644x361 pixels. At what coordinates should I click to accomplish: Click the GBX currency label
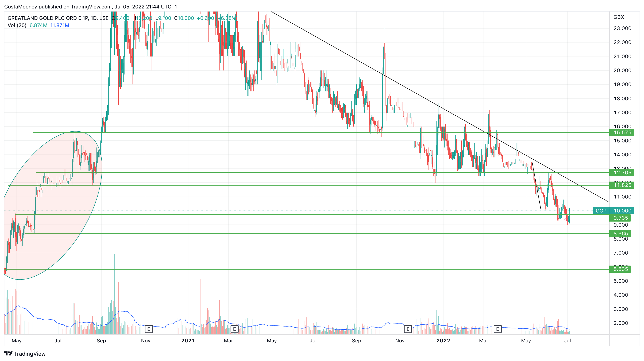click(x=619, y=17)
